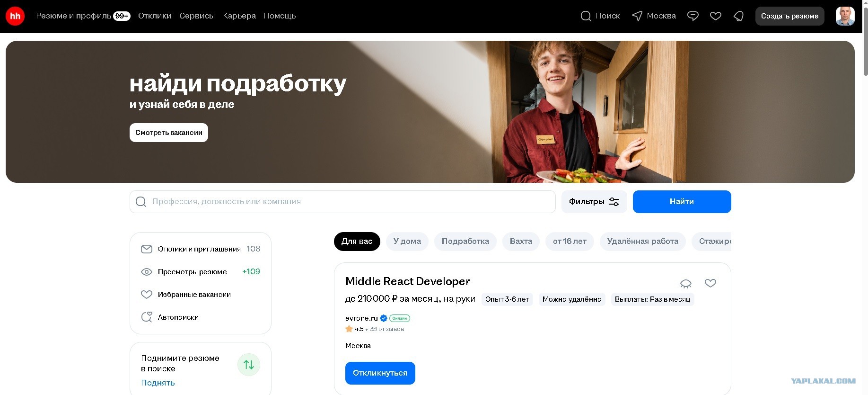Open favorites heart icon in header
The height and width of the screenshot is (395, 868).
(x=716, y=16)
